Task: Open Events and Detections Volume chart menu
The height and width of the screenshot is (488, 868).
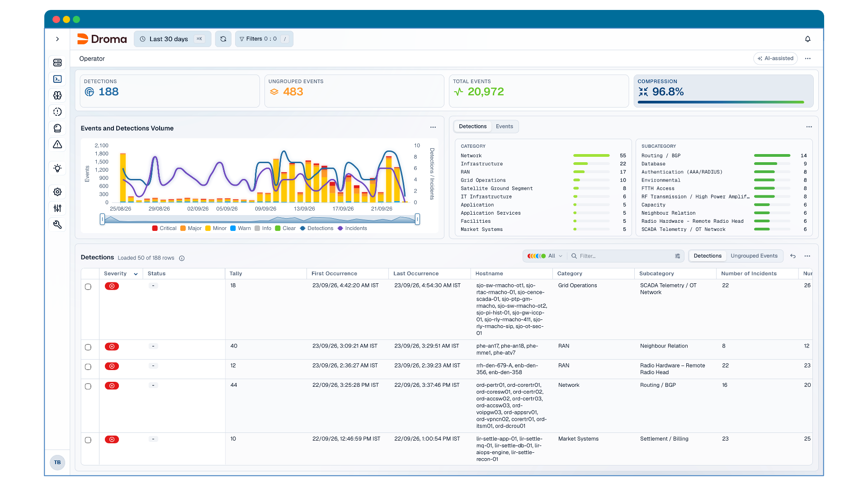Action: click(433, 127)
